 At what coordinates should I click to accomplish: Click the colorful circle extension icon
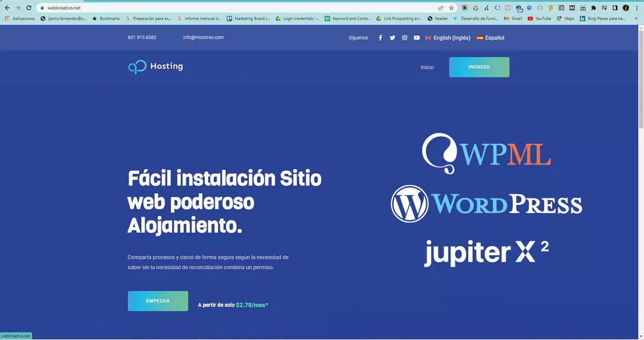pos(465,8)
